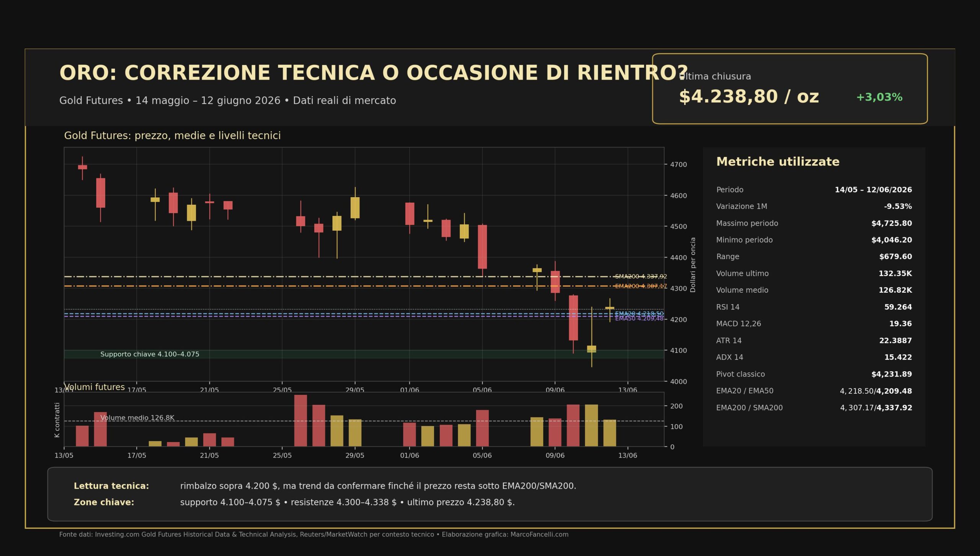Click the main headline ORO: CORREZIONE TECNICA
Viewport: 980px width, 556px height.
374,73
